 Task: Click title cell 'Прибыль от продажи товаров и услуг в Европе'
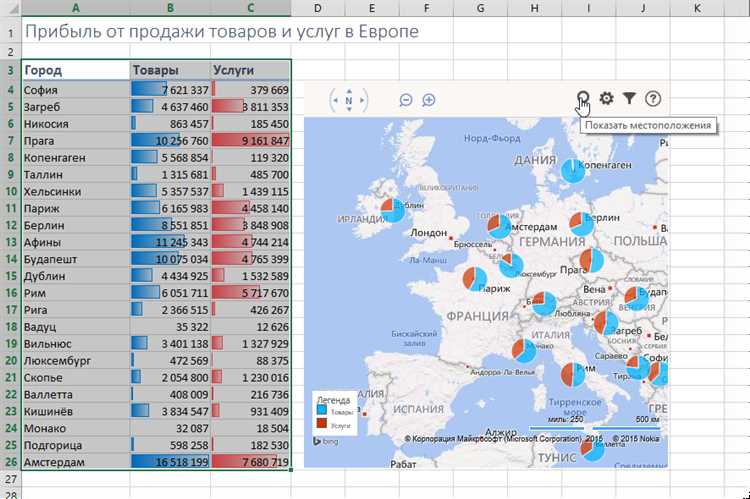point(221,32)
